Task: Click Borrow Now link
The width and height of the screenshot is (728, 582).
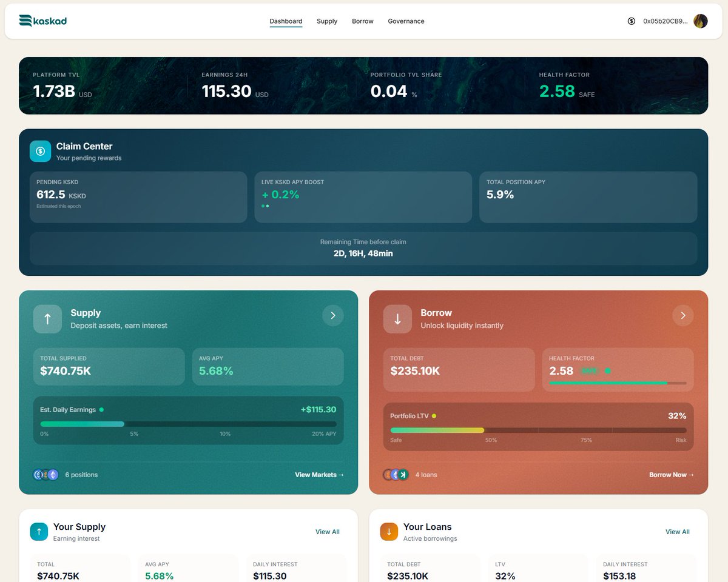Action: click(672, 475)
